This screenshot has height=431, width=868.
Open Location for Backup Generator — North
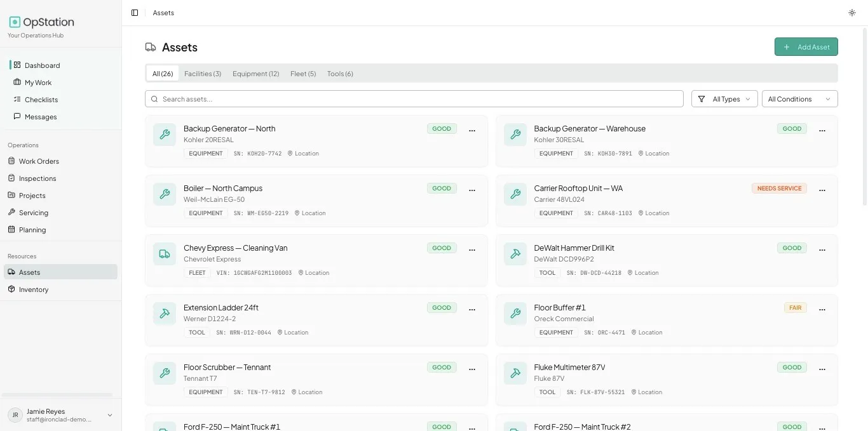[x=303, y=154]
